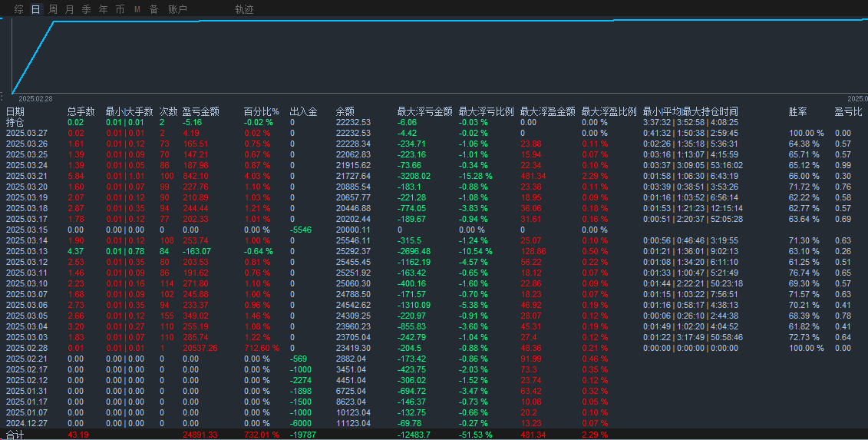Open the 轨迹 track tab
The width and height of the screenshot is (868, 440).
tap(244, 9)
